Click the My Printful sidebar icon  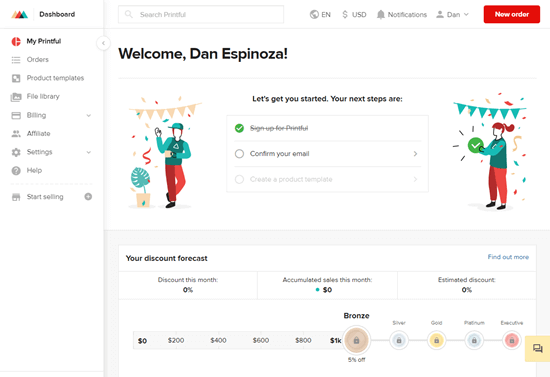click(16, 41)
